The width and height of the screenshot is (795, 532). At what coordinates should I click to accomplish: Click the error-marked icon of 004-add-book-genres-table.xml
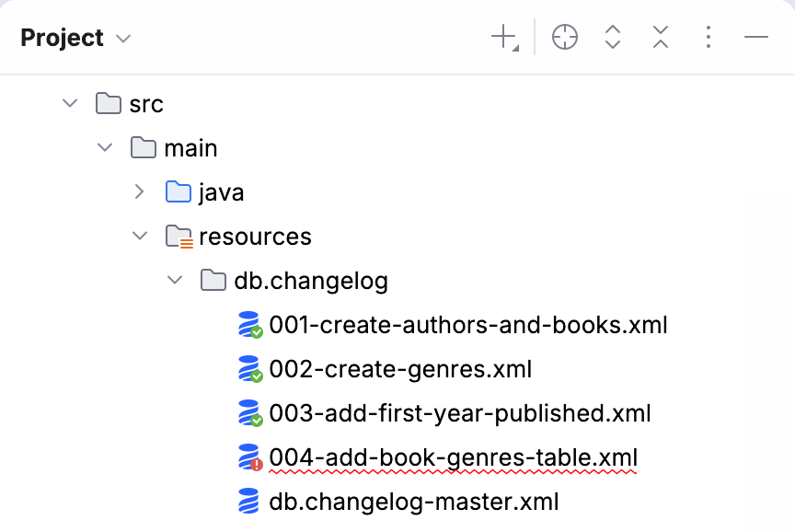coord(250,457)
